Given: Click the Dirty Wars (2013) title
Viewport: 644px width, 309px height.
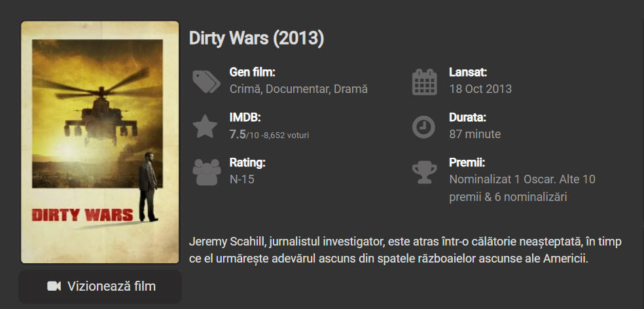Looking at the screenshot, I should point(257,38).
